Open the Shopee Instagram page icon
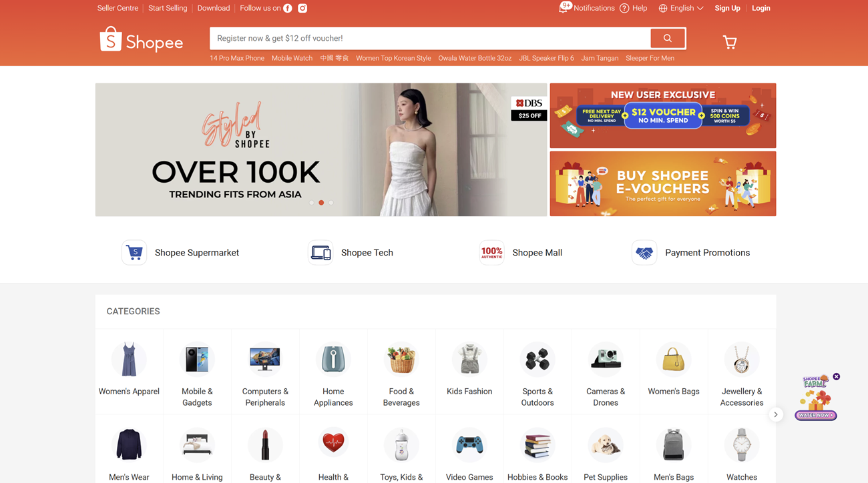 tap(302, 8)
